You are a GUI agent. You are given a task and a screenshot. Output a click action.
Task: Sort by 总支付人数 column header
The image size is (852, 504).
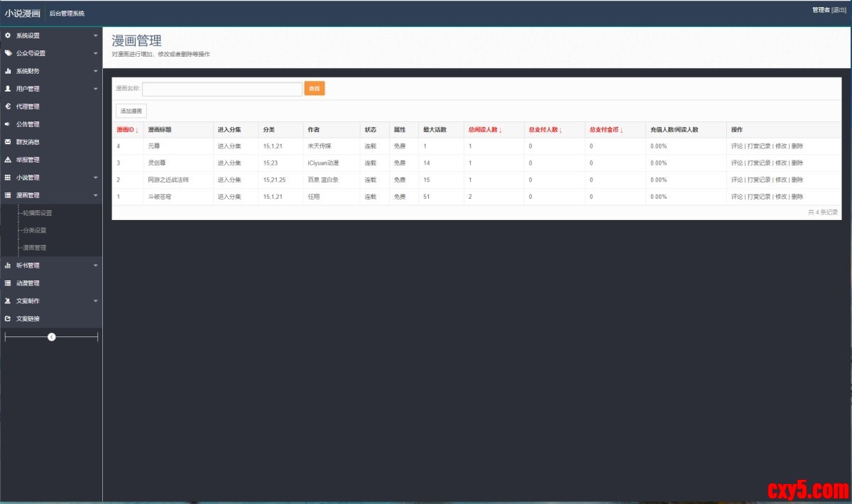(x=545, y=130)
